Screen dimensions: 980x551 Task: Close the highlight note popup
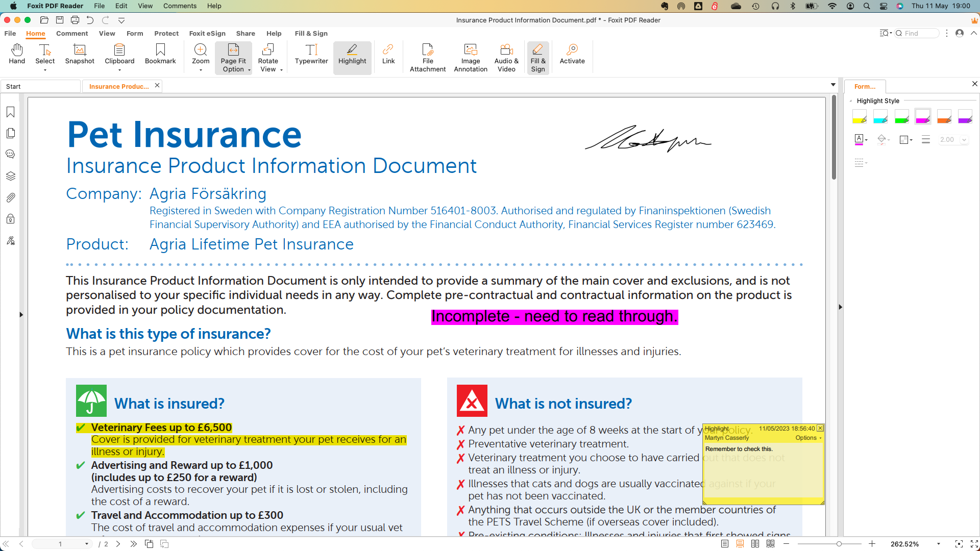tap(820, 428)
